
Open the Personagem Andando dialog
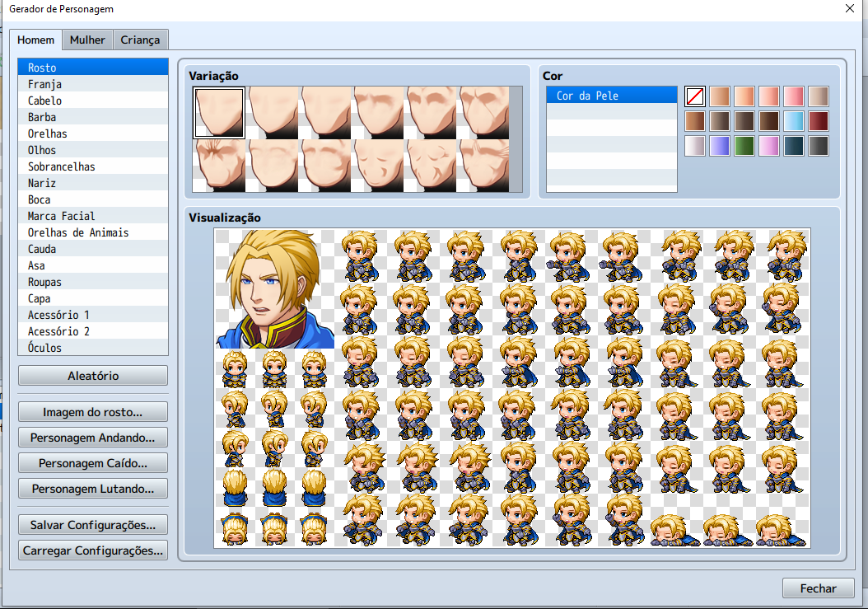tap(92, 437)
